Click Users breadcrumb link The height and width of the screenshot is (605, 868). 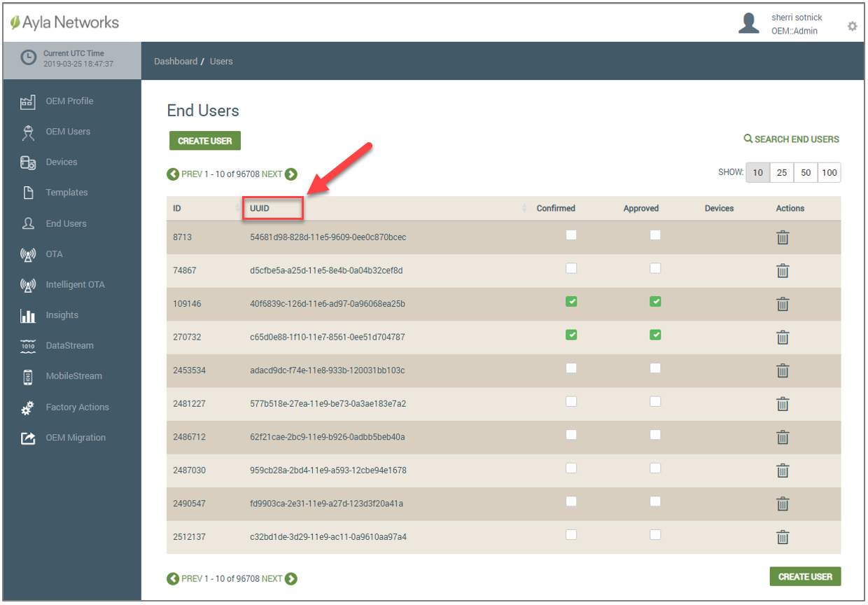point(221,62)
